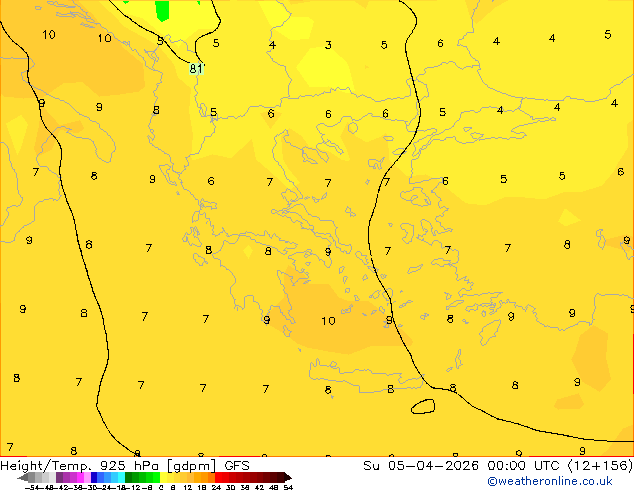The image size is (634, 490).
Task: Click the '[gdpm]' unit label
Action: (192, 466)
